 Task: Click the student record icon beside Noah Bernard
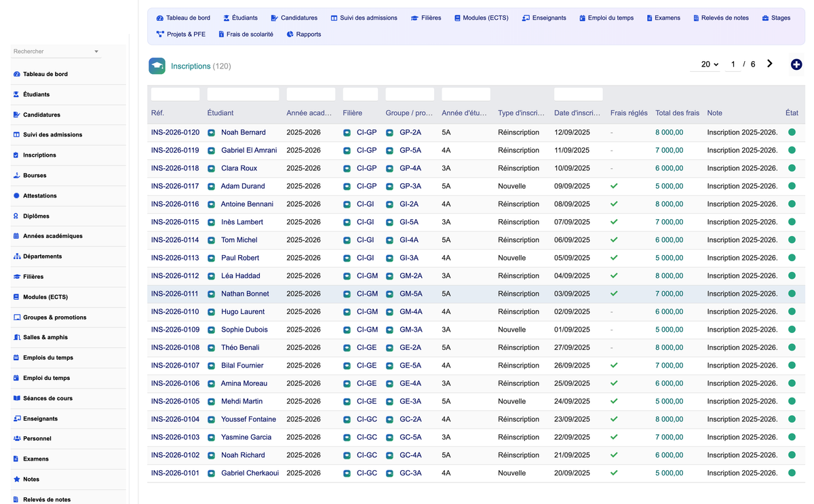coord(211,132)
